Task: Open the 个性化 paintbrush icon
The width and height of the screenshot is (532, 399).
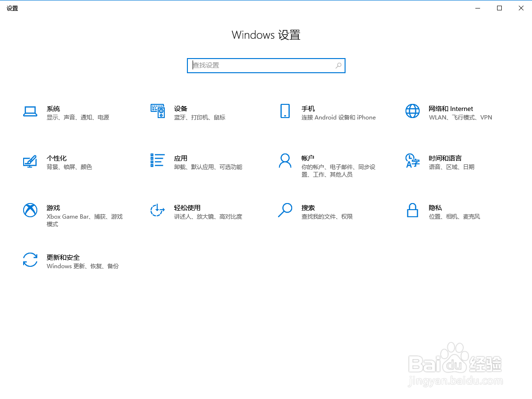Action: (30, 161)
